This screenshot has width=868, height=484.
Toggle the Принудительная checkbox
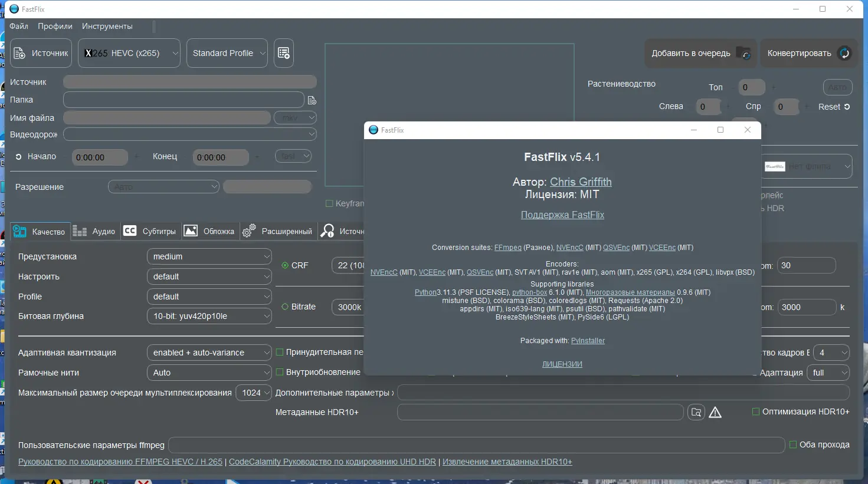(280, 352)
